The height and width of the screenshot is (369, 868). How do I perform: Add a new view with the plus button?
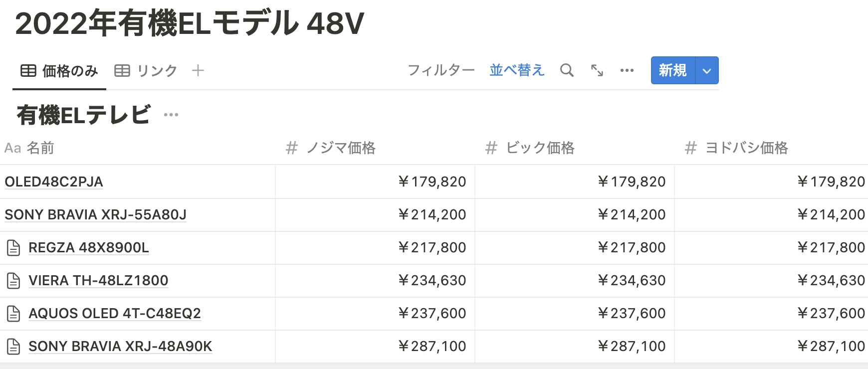198,70
